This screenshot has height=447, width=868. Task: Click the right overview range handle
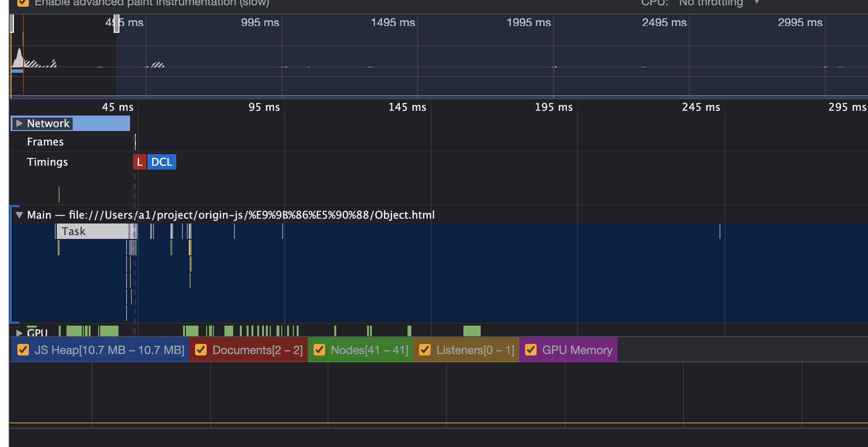point(117,24)
